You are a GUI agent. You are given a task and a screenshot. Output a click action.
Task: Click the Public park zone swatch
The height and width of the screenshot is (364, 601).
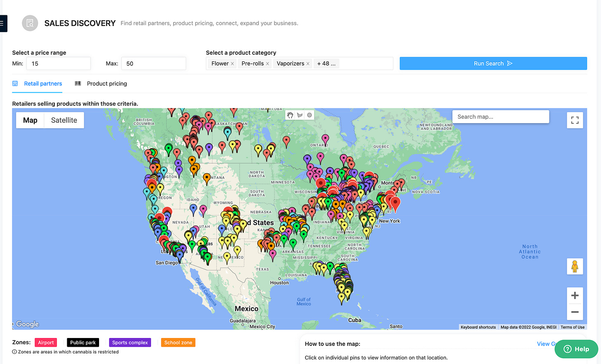[x=83, y=343]
